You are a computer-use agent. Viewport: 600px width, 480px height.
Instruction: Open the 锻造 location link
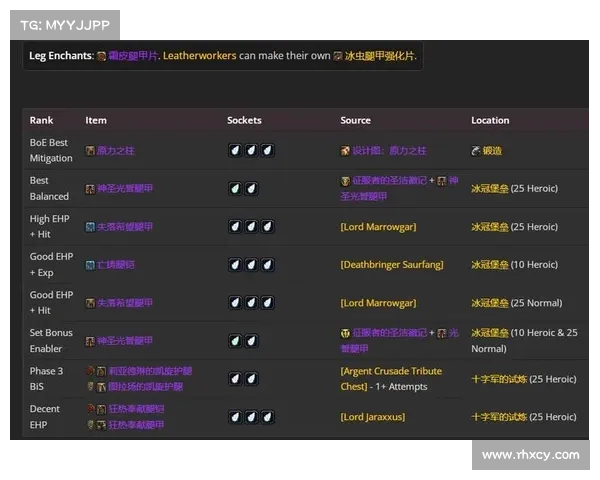(x=492, y=150)
